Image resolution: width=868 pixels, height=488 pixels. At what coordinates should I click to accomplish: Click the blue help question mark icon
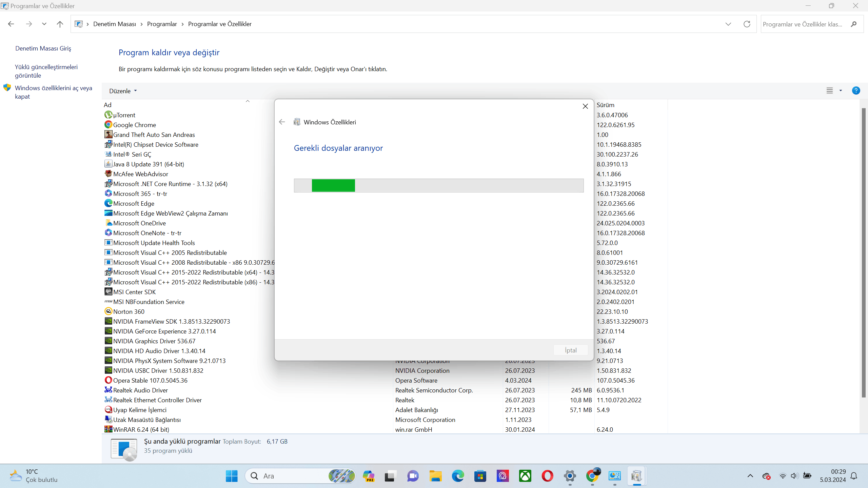click(856, 91)
